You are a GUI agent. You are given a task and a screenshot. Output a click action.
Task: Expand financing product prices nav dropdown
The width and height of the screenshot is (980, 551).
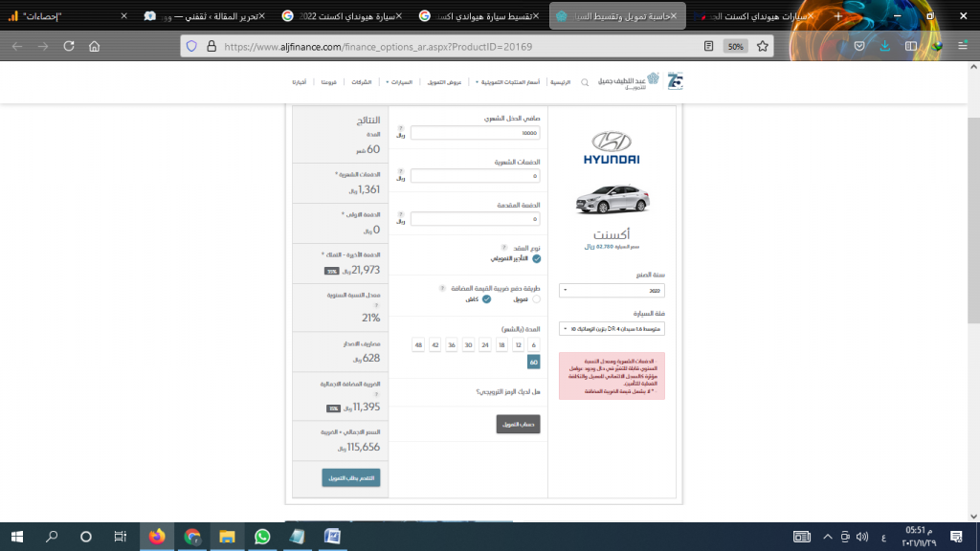click(x=507, y=82)
